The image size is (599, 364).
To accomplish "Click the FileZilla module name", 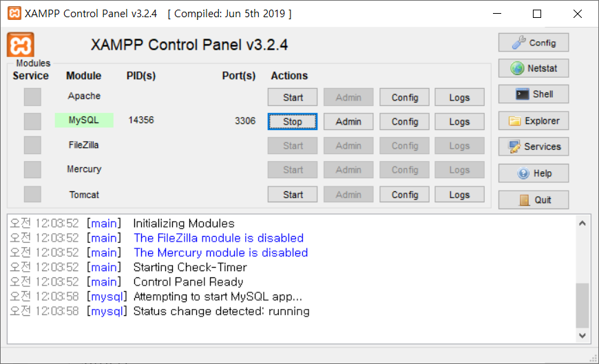I will [84, 144].
